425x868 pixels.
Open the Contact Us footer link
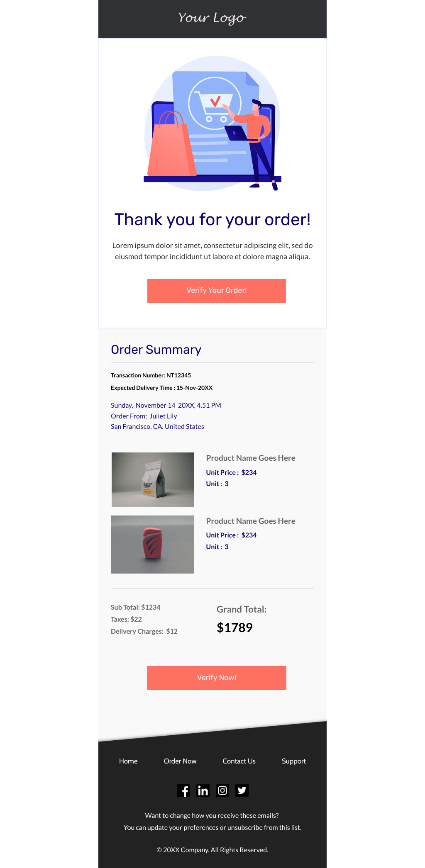tap(239, 761)
